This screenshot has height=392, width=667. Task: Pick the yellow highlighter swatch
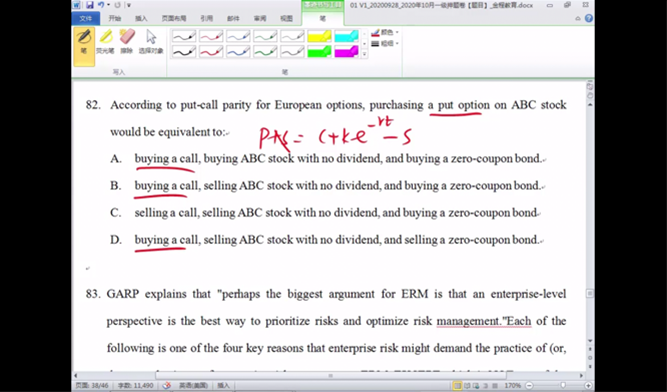pos(319,36)
